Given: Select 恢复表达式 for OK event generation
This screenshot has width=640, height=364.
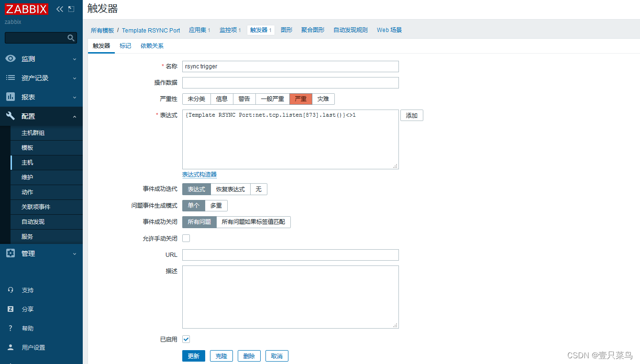Looking at the screenshot, I should (x=230, y=189).
